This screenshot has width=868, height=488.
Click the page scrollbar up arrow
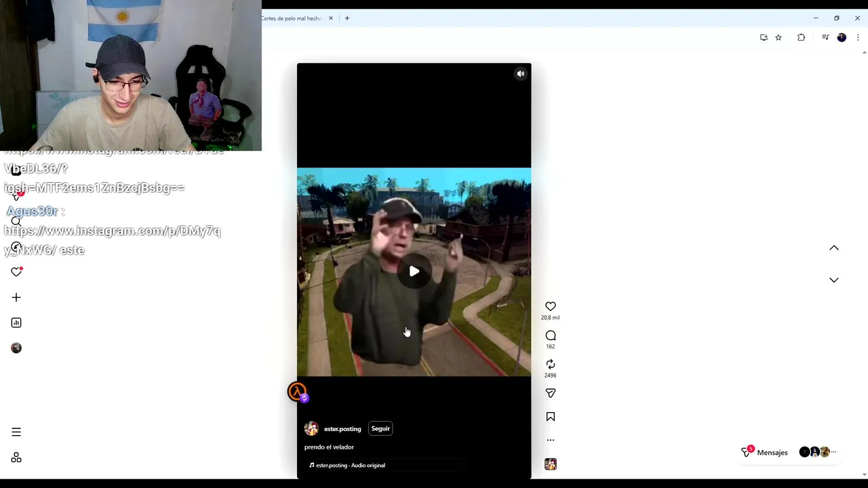pyautogui.click(x=864, y=52)
